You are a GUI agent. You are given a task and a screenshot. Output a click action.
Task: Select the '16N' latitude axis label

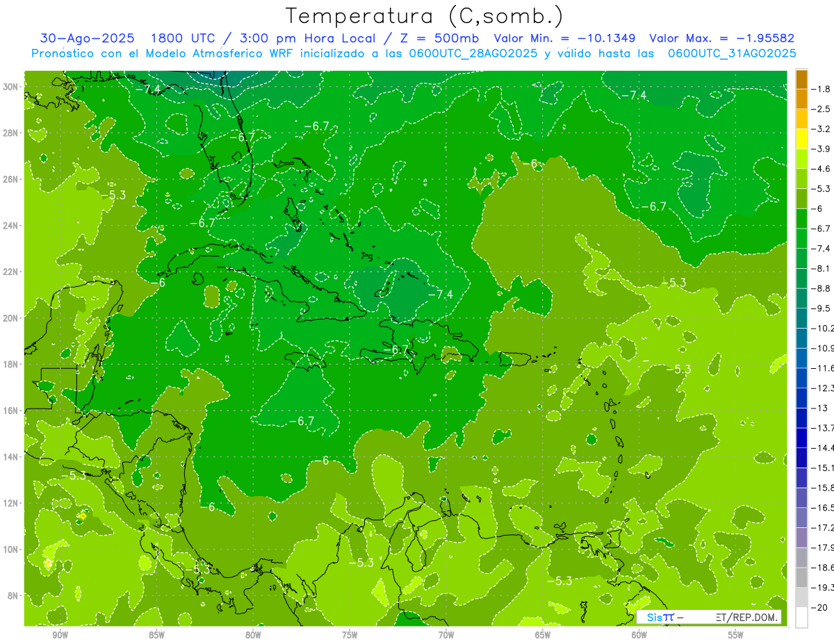[11, 411]
